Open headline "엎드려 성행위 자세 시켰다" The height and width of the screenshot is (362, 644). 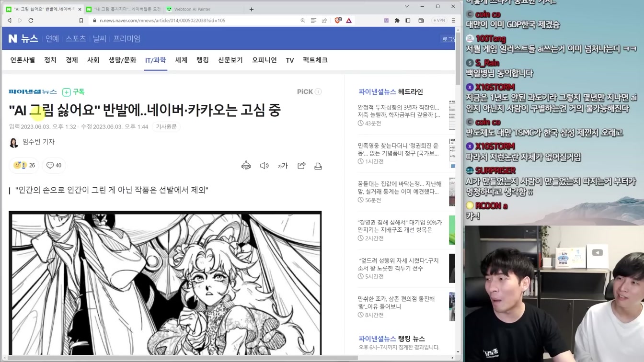[399, 264]
